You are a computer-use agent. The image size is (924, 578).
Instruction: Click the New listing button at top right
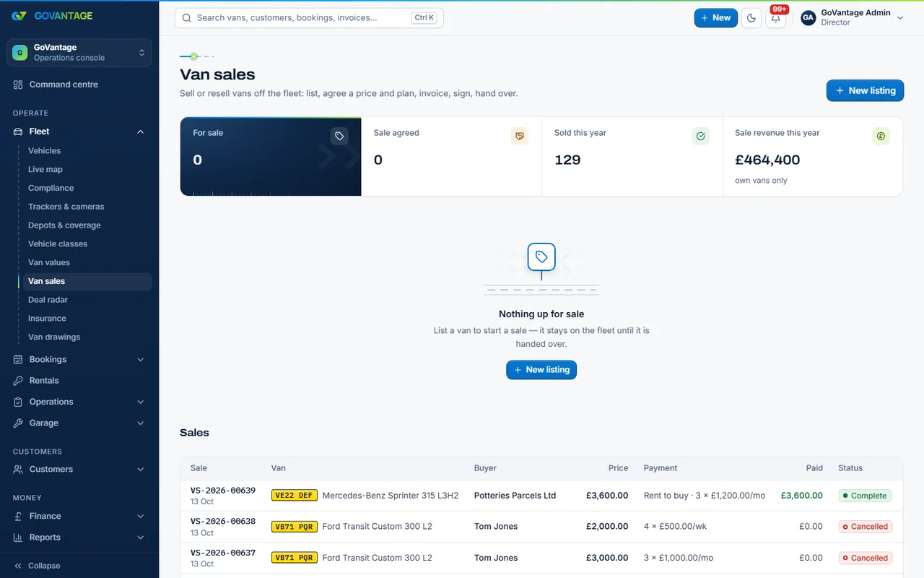(865, 90)
